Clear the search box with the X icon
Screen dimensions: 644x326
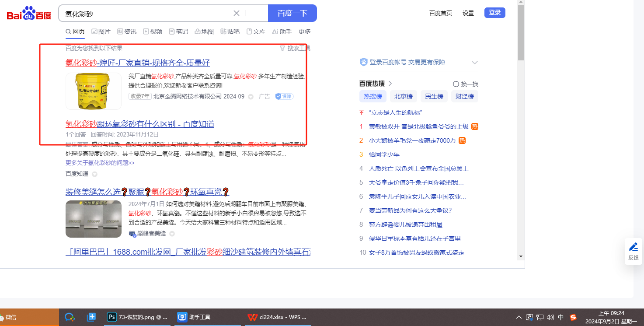(x=237, y=13)
